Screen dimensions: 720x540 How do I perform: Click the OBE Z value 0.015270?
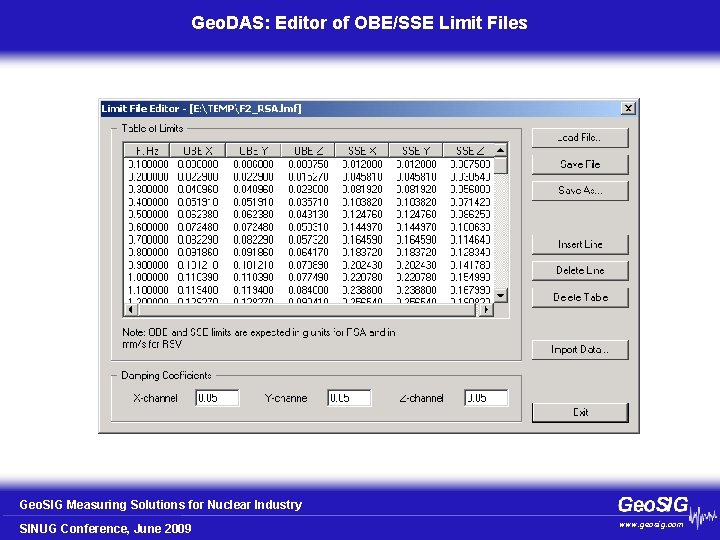pyautogui.click(x=308, y=177)
